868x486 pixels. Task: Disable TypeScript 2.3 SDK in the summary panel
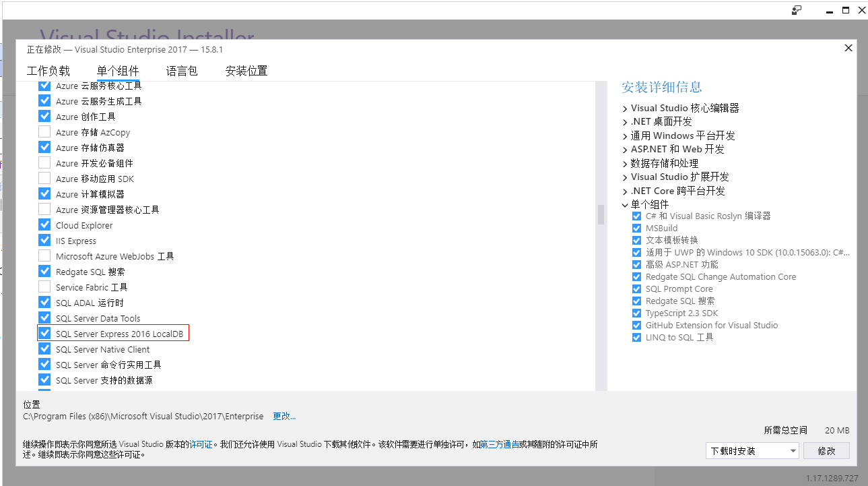pyautogui.click(x=636, y=313)
